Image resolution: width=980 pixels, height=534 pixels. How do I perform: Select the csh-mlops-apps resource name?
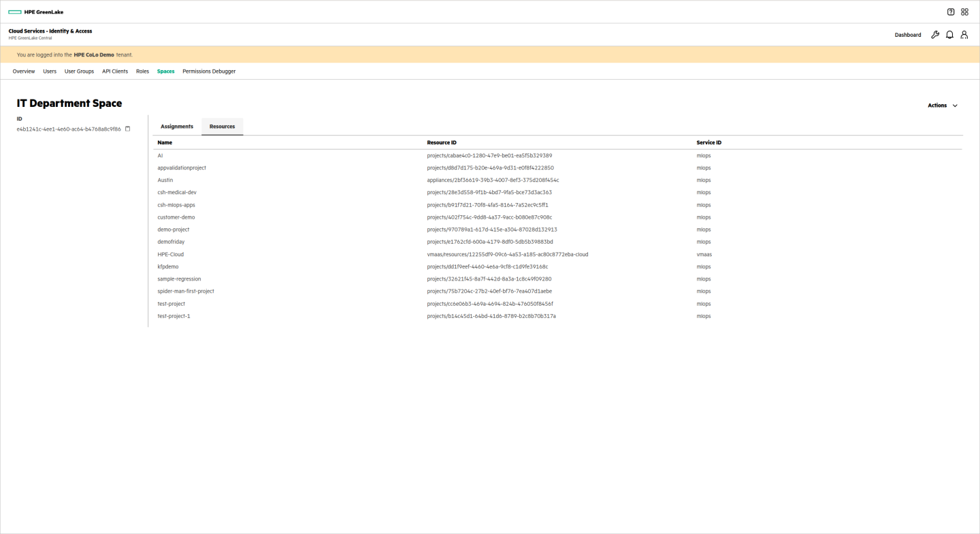[x=176, y=205]
